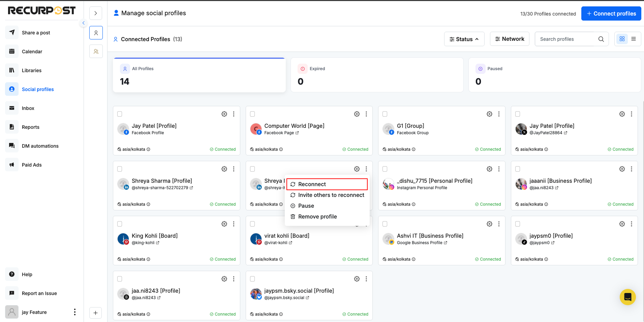This screenshot has height=322, width=644.
Task: Open jay Feature account options menu
Action: tap(75, 312)
